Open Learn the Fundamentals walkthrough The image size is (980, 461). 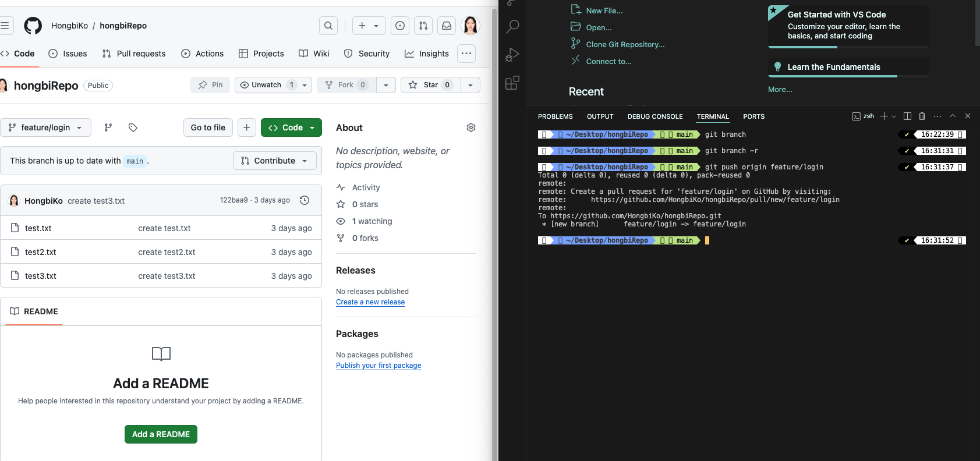pos(848,67)
